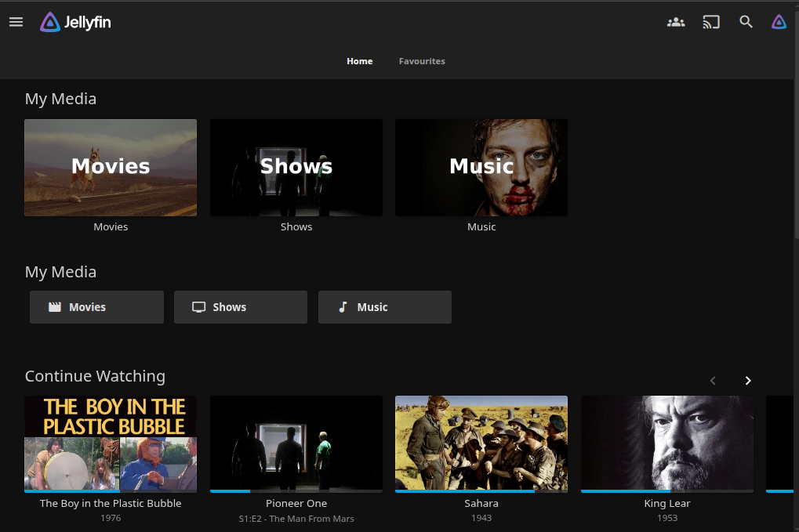Open search with the magnifier icon

point(746,22)
